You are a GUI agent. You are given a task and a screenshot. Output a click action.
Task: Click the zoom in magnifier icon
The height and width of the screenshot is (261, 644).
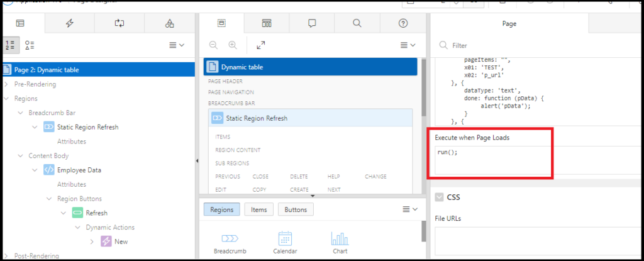pos(233,45)
